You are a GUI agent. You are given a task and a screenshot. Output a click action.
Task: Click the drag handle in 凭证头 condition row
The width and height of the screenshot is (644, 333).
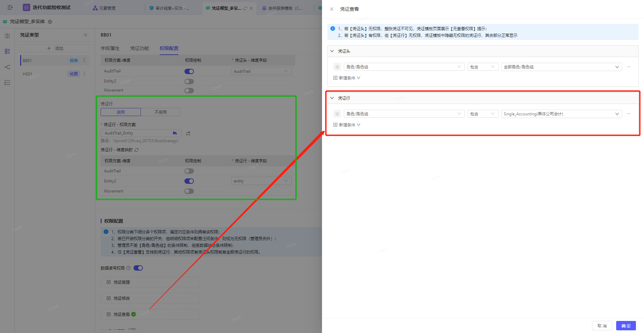point(337,67)
